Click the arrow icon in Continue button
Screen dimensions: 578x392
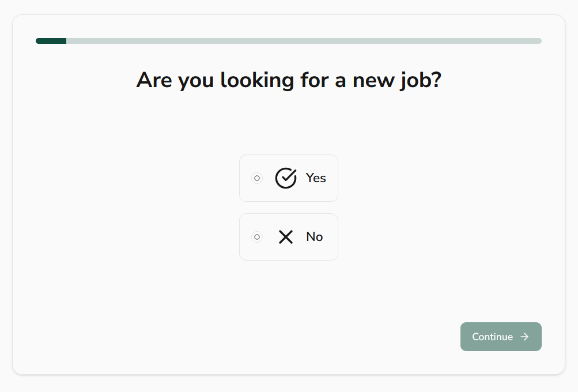tap(524, 337)
